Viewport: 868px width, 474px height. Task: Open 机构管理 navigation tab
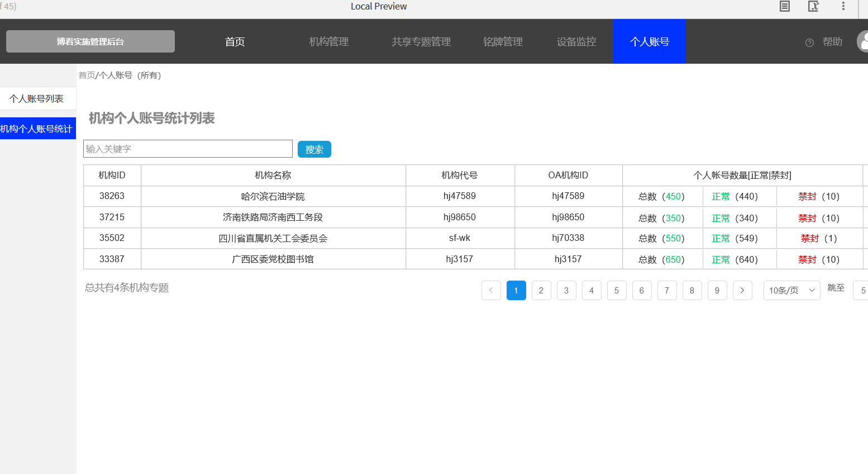pos(329,42)
